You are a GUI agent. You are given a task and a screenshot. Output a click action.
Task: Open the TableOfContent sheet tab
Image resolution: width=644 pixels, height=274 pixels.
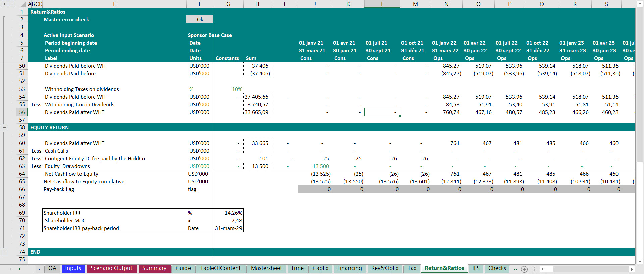click(x=220, y=268)
